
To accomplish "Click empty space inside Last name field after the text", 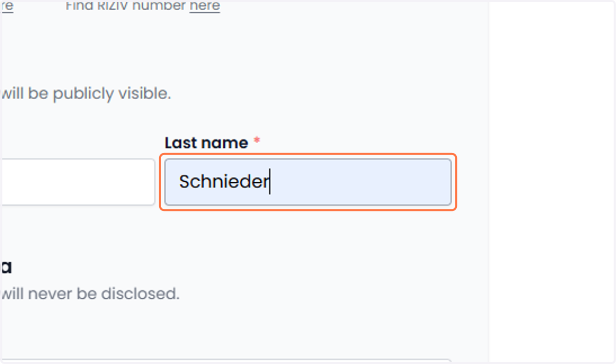I will click(x=359, y=182).
